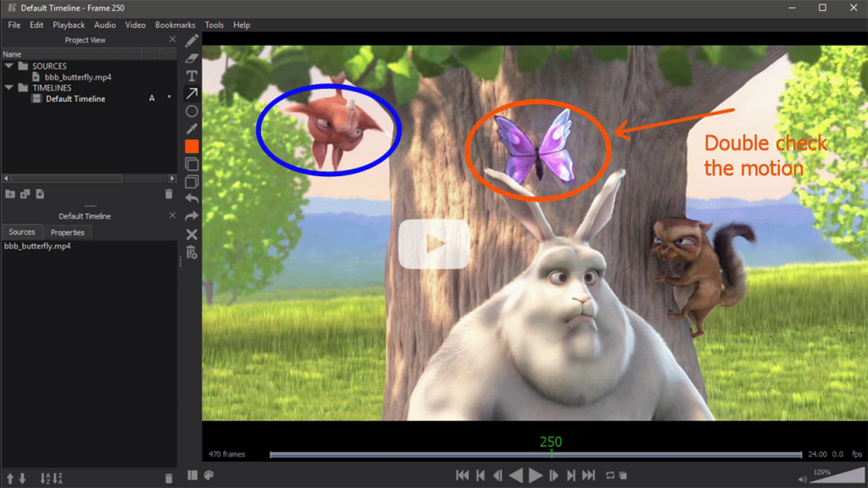Open the Playback menu
This screenshot has height=488, width=868.
69,25
